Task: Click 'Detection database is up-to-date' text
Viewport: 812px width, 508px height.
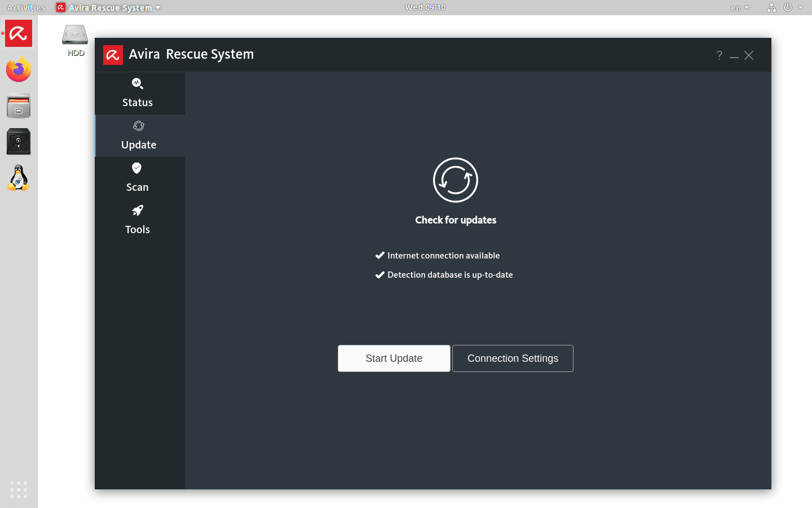Action: click(x=450, y=275)
